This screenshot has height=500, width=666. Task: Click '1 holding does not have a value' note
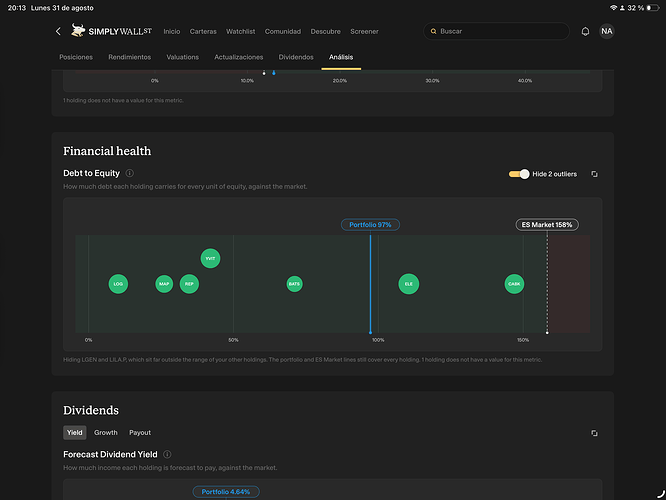click(123, 100)
